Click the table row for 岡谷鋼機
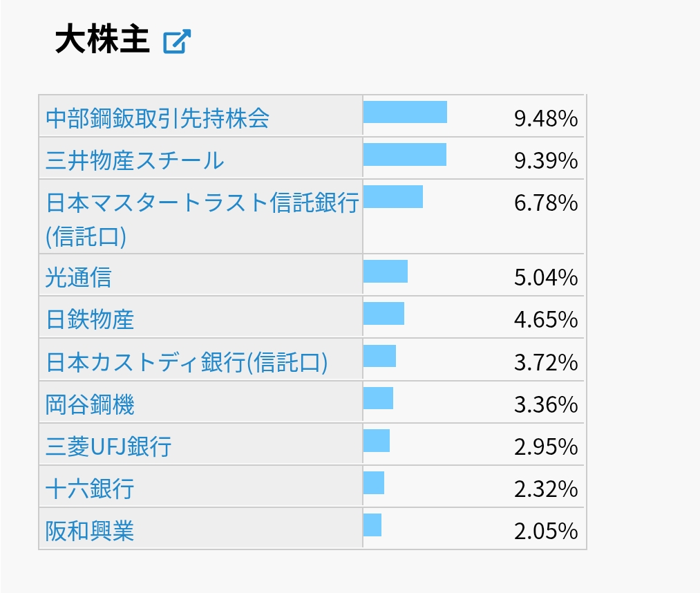 pos(311,403)
